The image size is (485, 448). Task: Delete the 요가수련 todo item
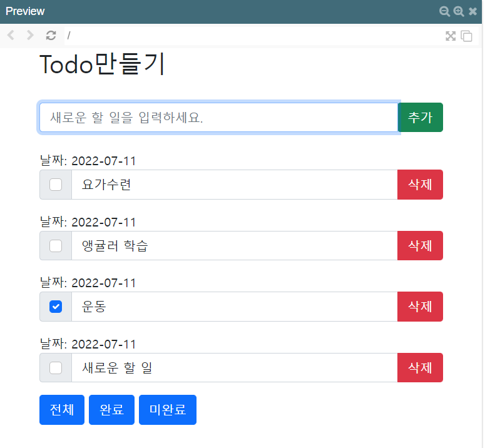click(x=420, y=185)
